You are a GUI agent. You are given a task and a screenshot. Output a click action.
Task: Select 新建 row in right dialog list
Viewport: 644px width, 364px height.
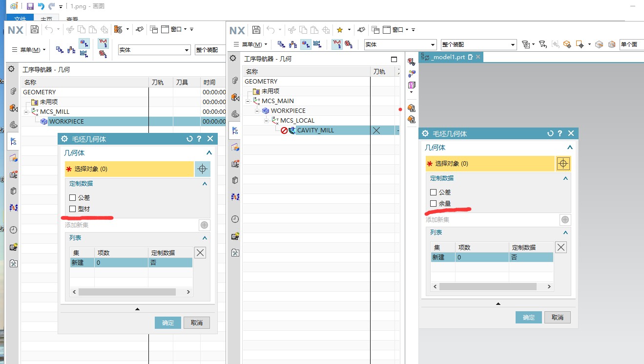[492, 257]
